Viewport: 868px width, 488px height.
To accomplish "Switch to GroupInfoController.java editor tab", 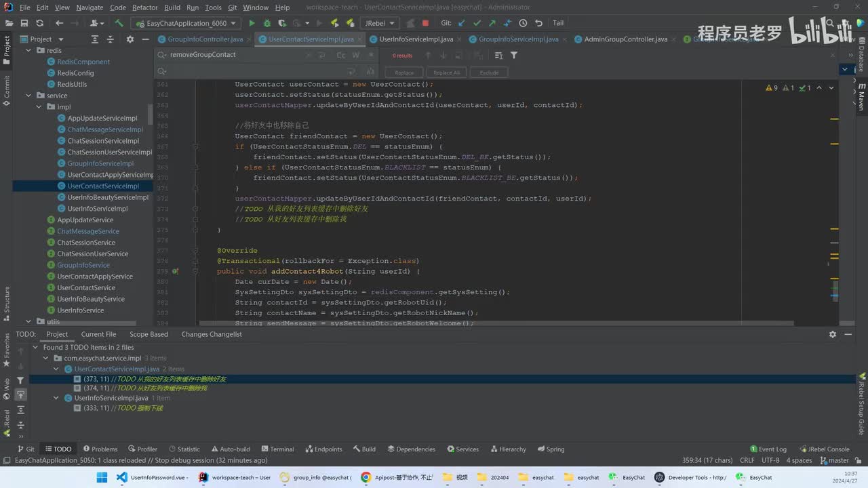I will click(205, 39).
